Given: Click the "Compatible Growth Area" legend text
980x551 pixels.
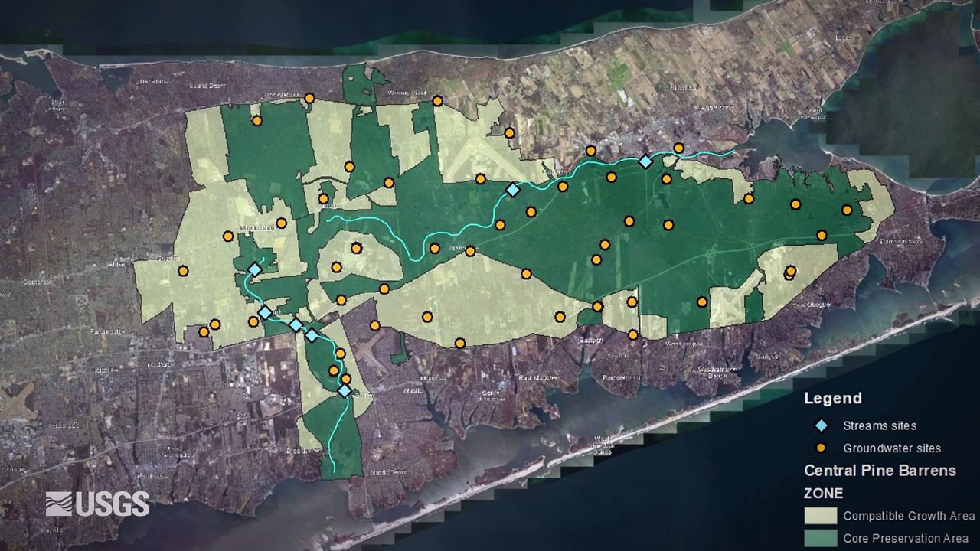Looking at the screenshot, I should pos(909,516).
